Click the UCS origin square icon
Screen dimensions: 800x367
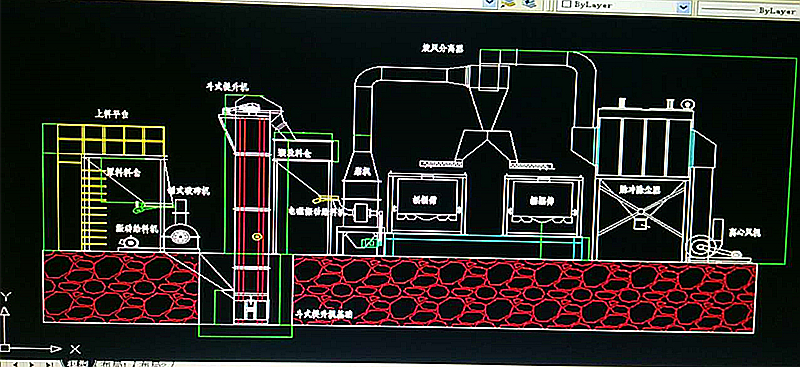[x=6, y=349]
